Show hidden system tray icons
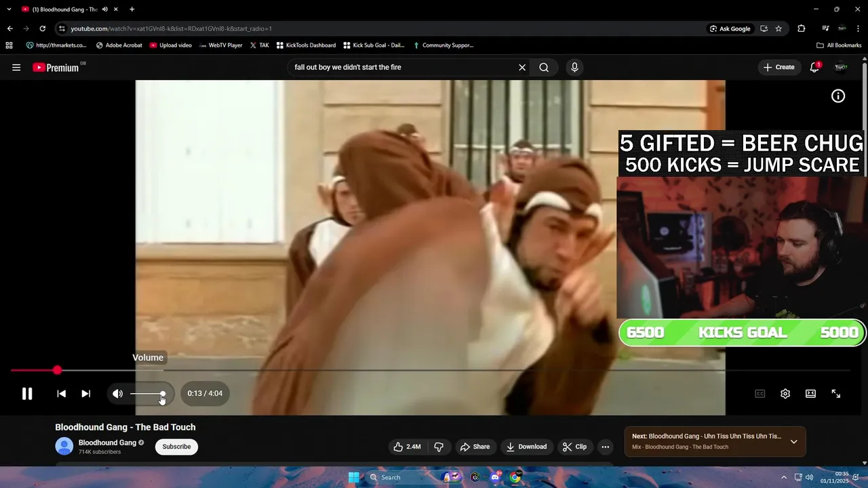The height and width of the screenshot is (488, 868). pyautogui.click(x=784, y=477)
